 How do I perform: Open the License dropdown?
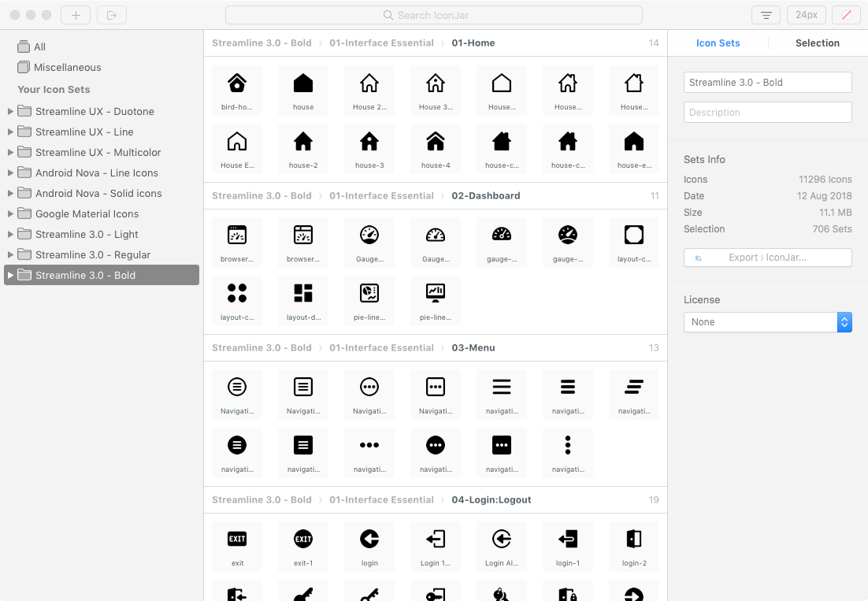point(768,322)
